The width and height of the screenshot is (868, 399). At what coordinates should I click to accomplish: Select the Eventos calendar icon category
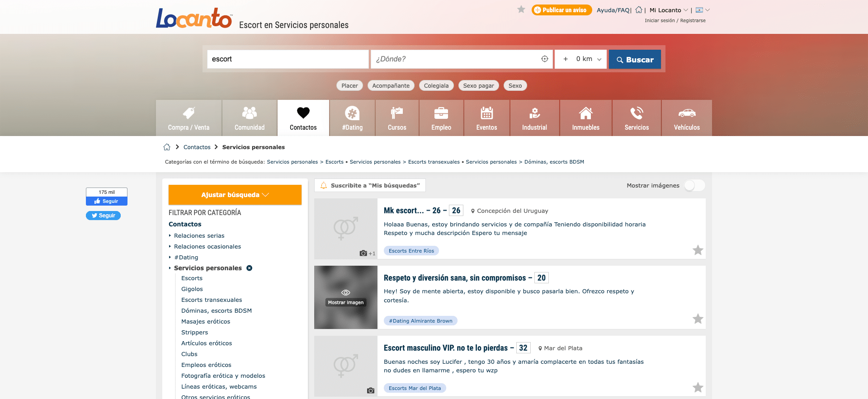point(486,113)
